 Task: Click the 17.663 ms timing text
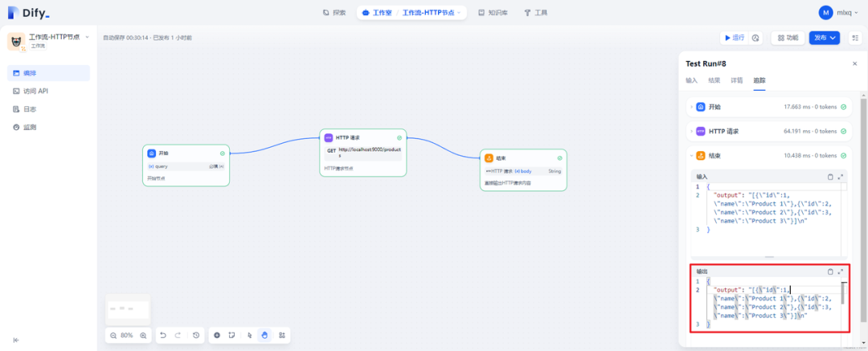[x=796, y=107]
